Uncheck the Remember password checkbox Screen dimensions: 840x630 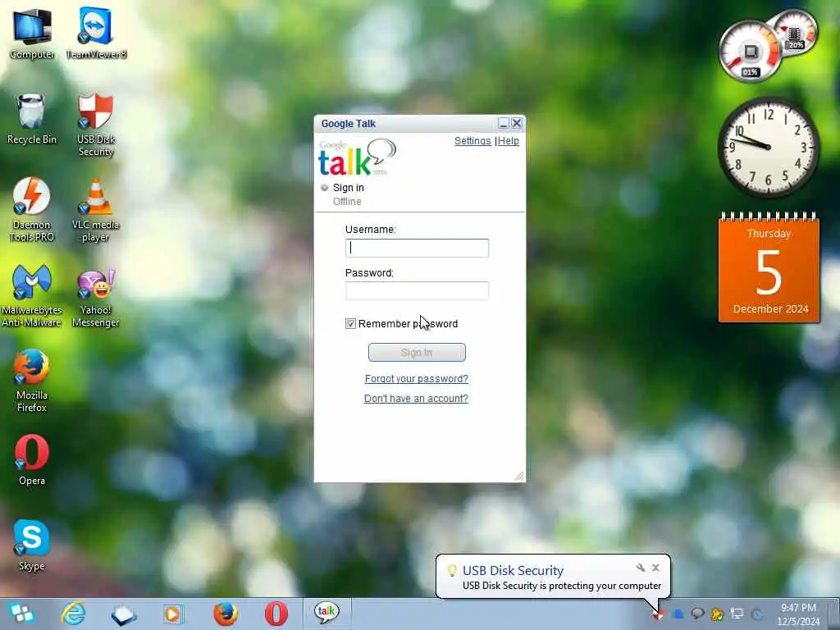[x=350, y=323]
